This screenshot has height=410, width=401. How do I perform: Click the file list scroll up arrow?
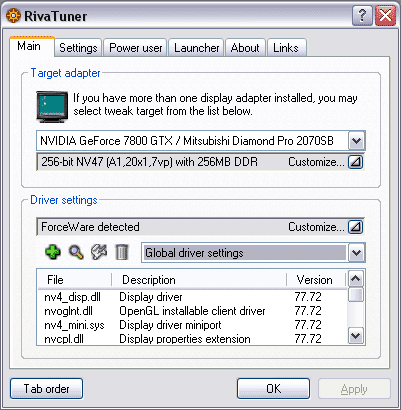[x=356, y=279]
